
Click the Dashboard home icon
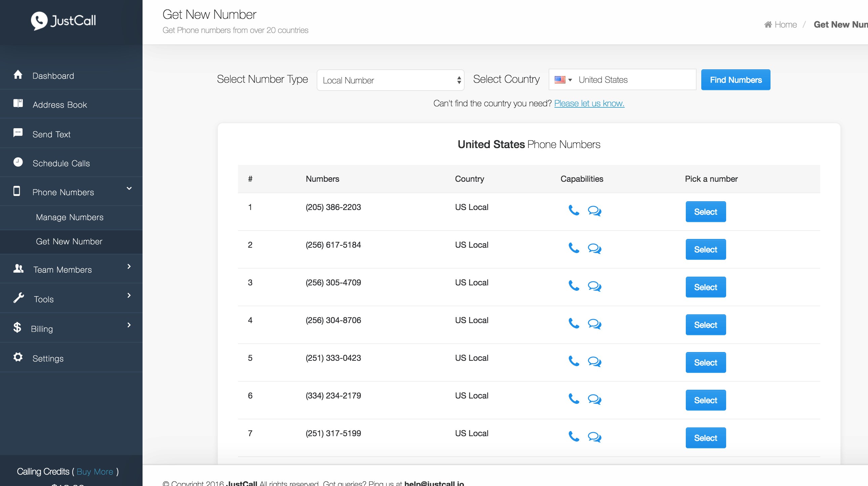[x=18, y=74]
